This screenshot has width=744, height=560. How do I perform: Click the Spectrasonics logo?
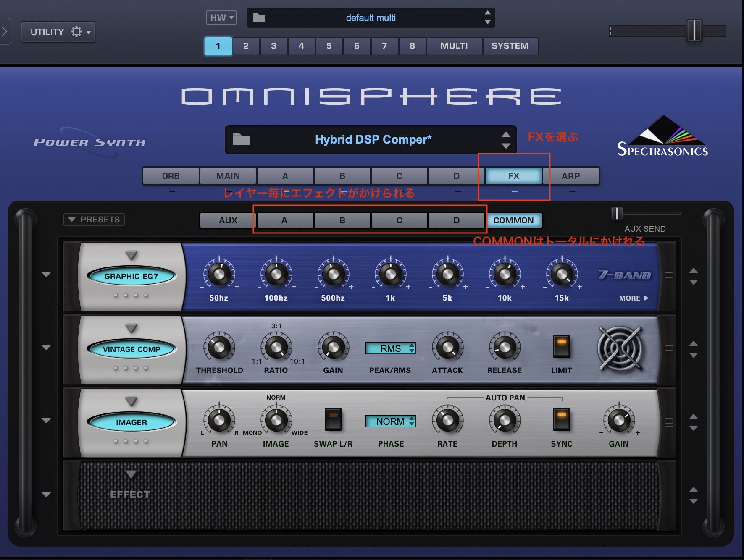click(663, 136)
